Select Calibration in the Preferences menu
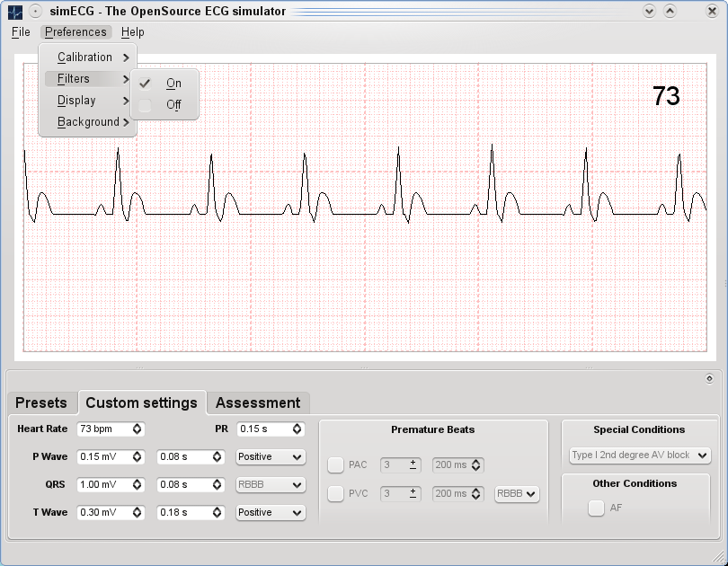 (x=85, y=57)
